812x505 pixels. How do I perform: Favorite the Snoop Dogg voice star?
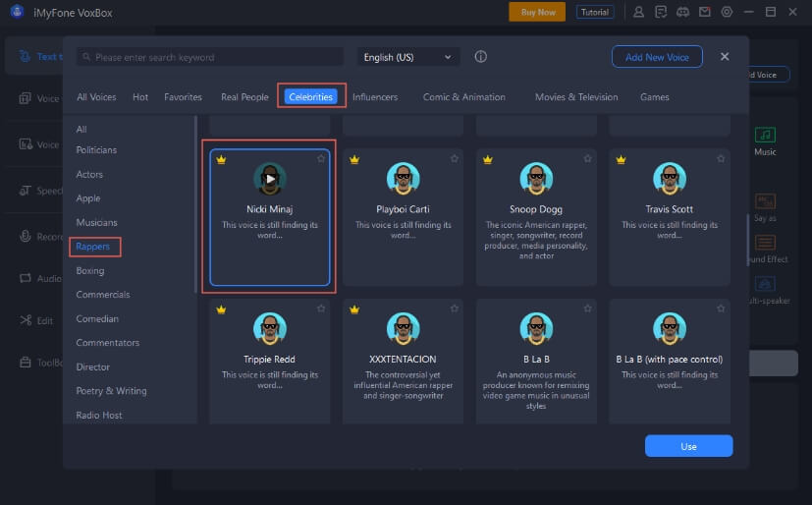(587, 158)
